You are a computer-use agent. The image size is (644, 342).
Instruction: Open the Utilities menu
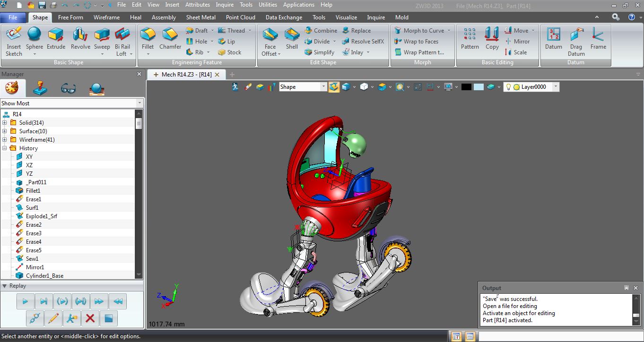(268, 5)
